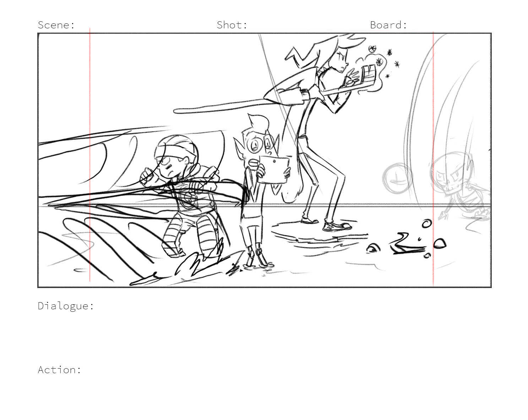Click the "Board:" label text
528x420 pixels.
point(388,25)
